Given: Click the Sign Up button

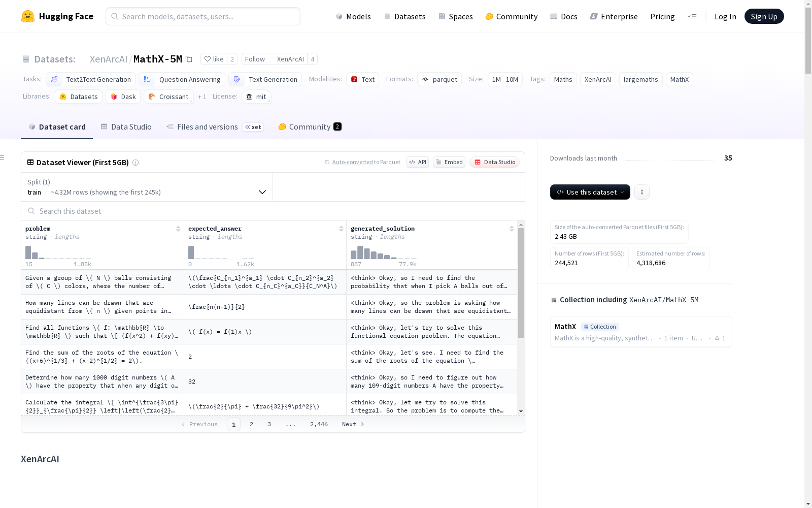Looking at the screenshot, I should [x=764, y=16].
